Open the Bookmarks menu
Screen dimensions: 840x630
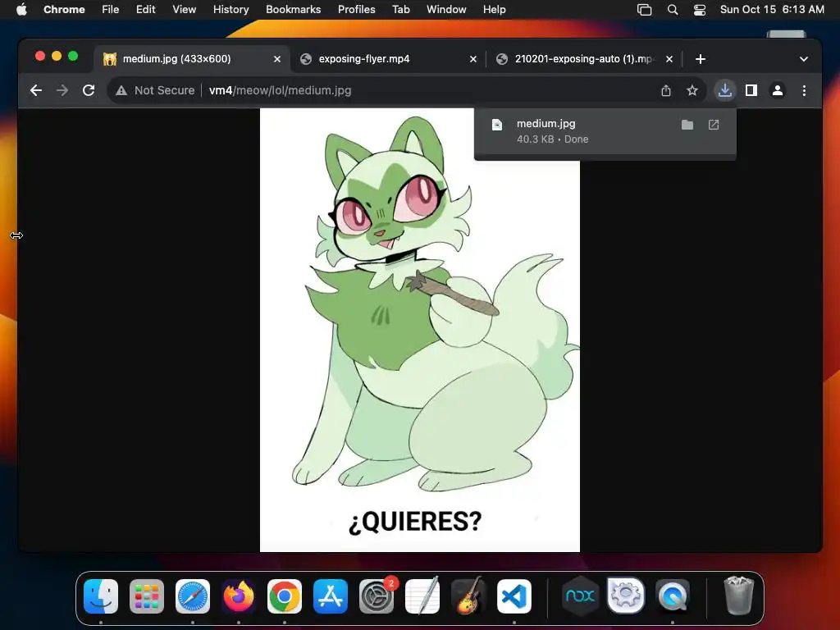pyautogui.click(x=293, y=10)
